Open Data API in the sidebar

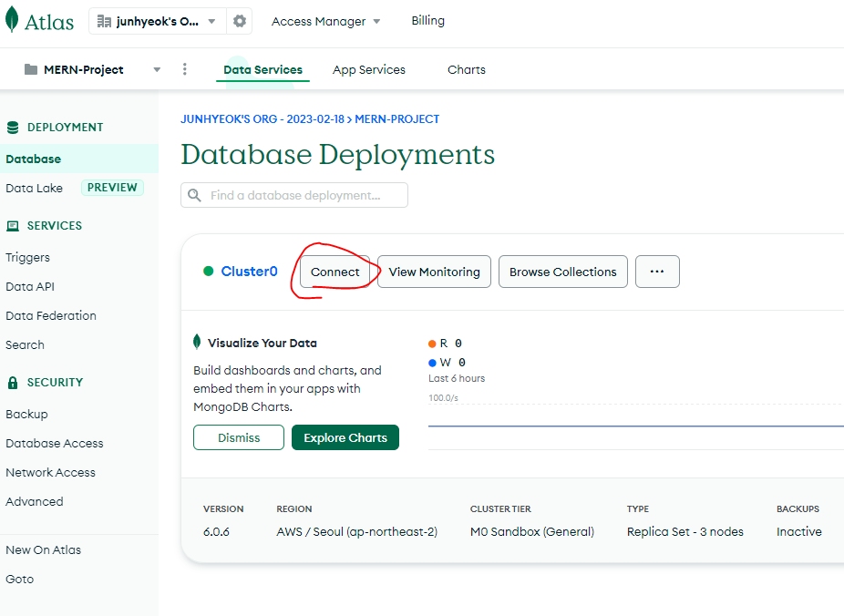pos(29,287)
